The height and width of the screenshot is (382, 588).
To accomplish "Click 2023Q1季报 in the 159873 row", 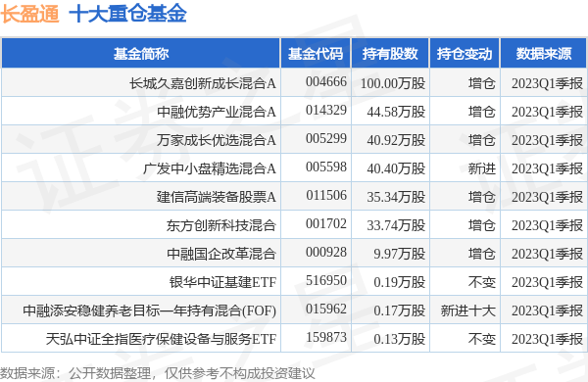I will pyautogui.click(x=547, y=339).
